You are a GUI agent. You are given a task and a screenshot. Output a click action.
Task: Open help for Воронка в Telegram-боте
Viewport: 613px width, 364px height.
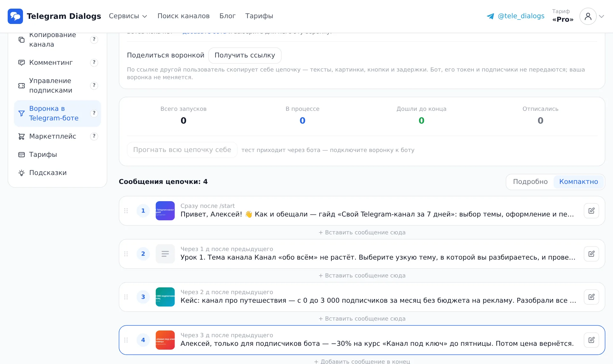click(94, 113)
